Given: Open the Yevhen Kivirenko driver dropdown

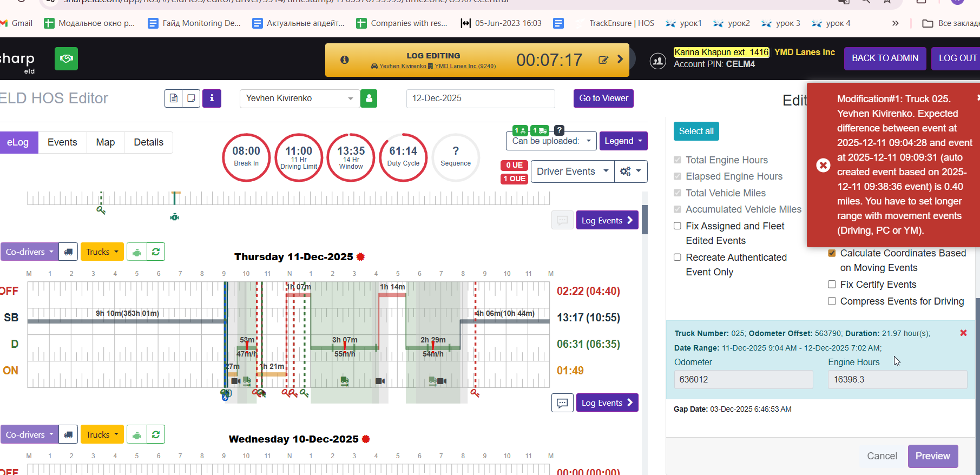Looking at the screenshot, I should [x=300, y=98].
